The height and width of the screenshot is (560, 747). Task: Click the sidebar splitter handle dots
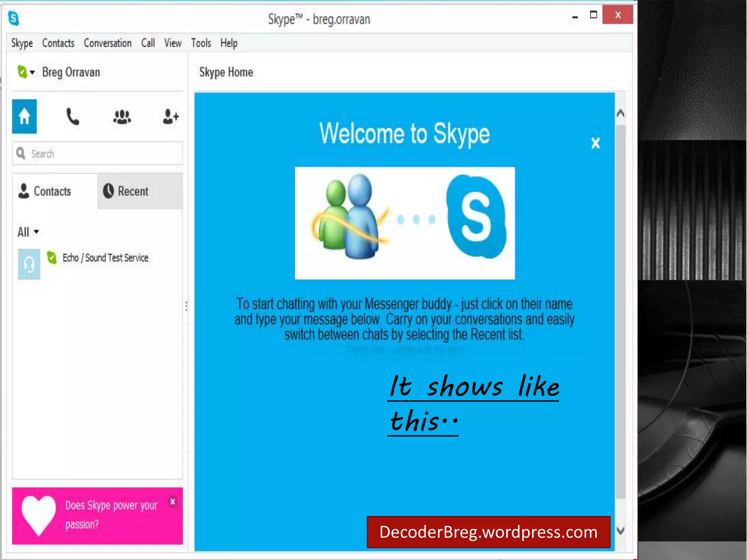186,306
